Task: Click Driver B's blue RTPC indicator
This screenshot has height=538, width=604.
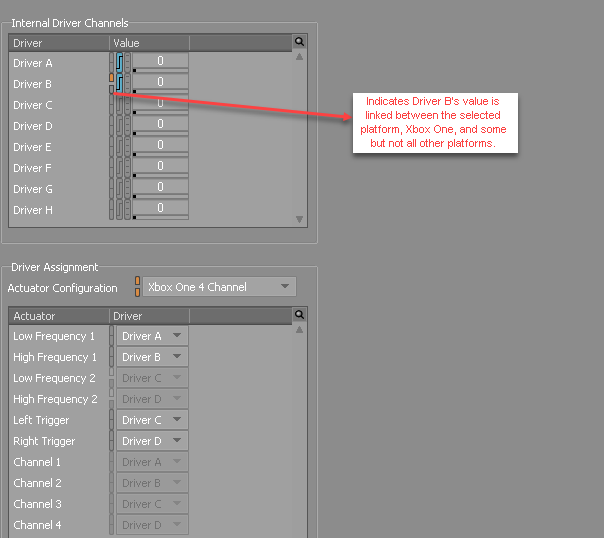Action: pyautogui.click(x=119, y=83)
